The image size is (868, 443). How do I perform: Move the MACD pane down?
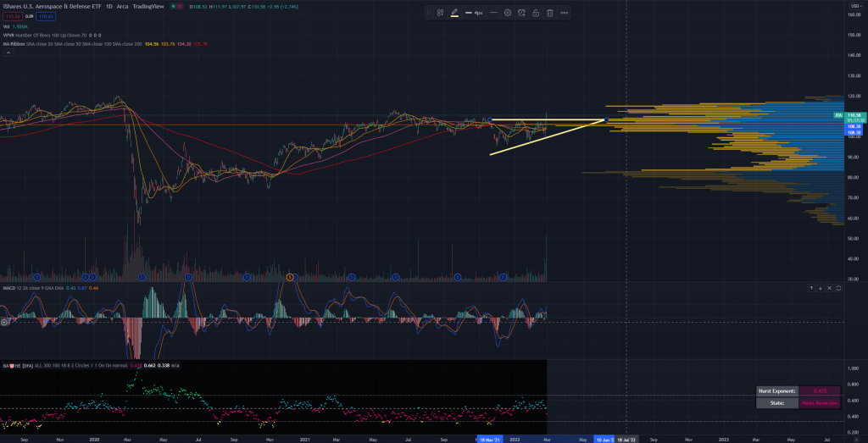click(x=819, y=289)
